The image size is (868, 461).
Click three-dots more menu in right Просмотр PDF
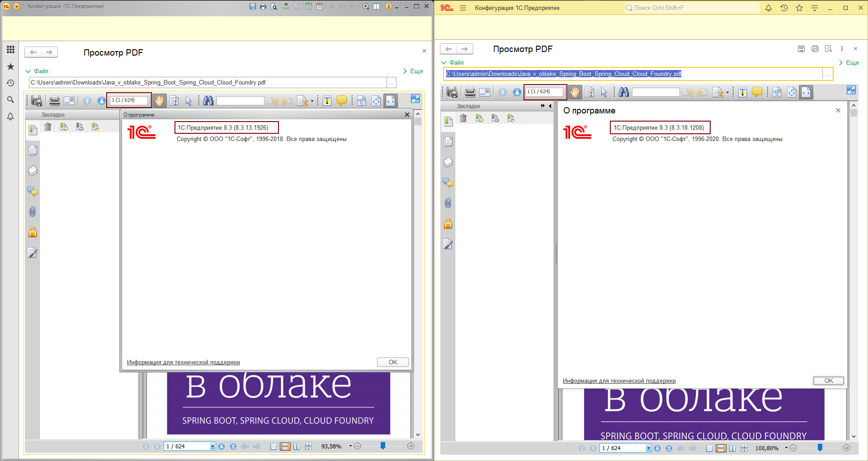point(842,49)
